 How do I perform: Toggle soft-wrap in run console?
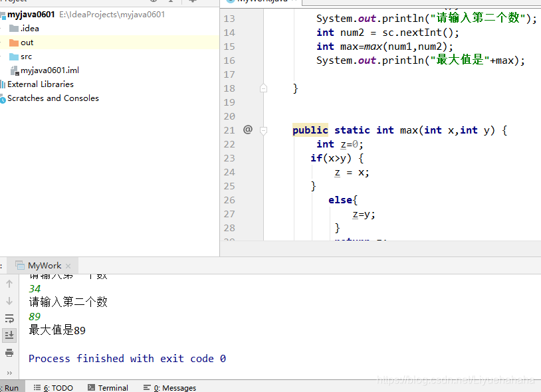click(x=9, y=318)
